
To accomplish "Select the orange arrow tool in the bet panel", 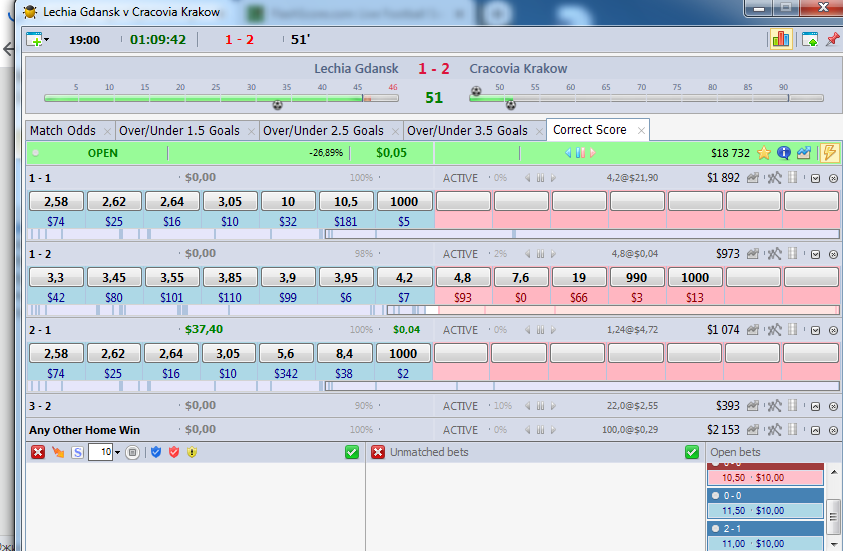I will click(x=58, y=452).
